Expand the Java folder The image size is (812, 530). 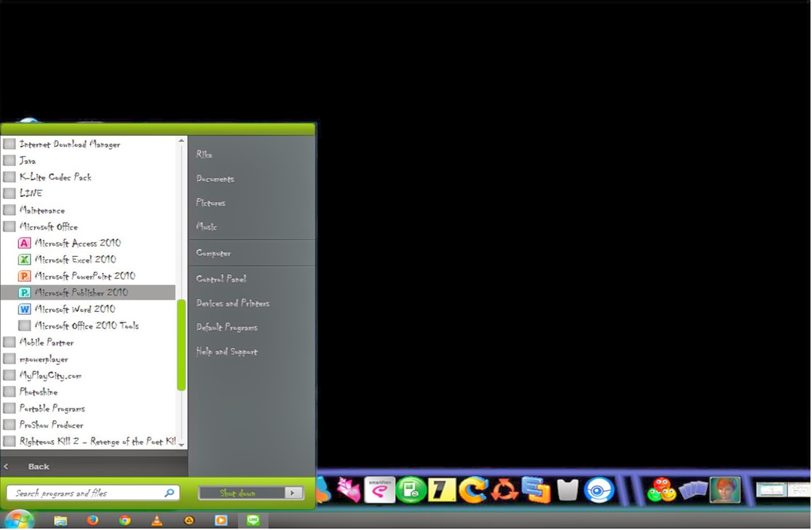point(19,161)
